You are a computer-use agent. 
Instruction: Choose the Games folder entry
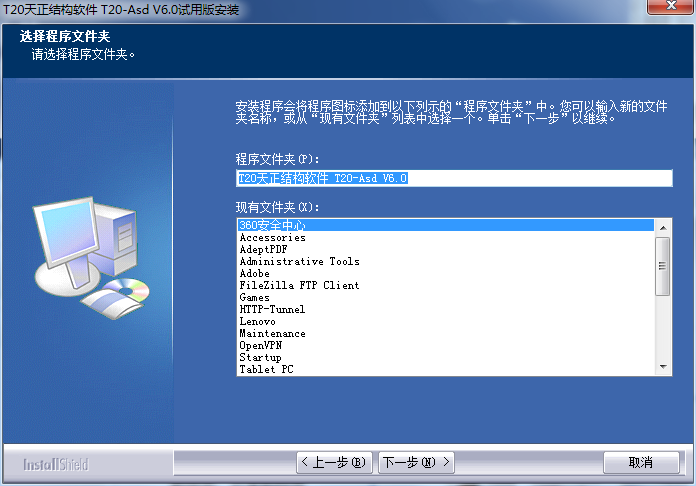pyautogui.click(x=446, y=297)
